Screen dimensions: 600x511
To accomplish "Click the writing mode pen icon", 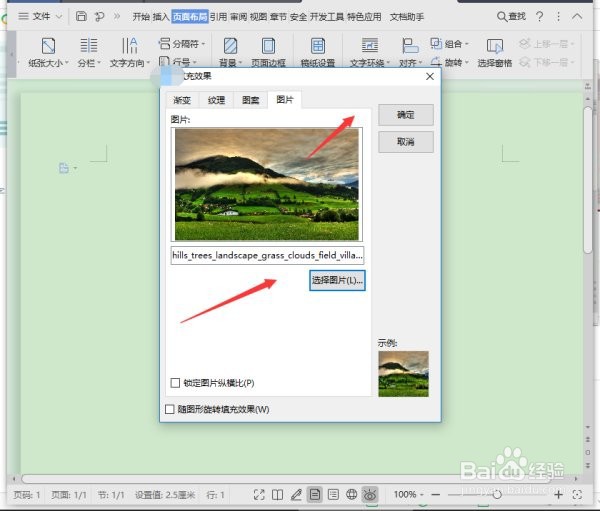I will (296, 495).
